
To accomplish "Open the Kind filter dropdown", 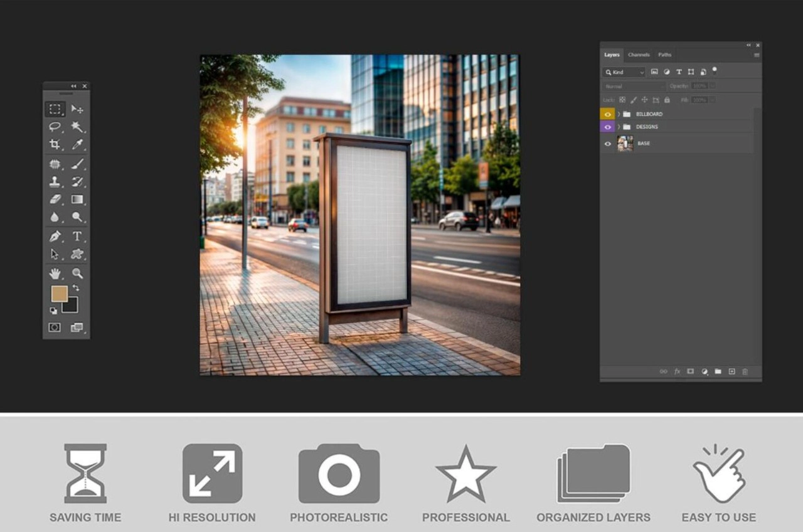I will coord(624,72).
